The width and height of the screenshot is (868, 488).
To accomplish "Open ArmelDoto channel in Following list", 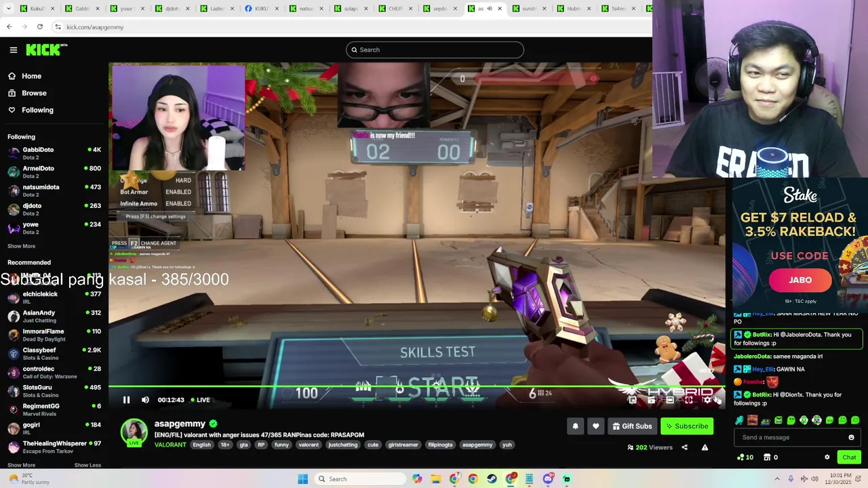I will tap(54, 172).
